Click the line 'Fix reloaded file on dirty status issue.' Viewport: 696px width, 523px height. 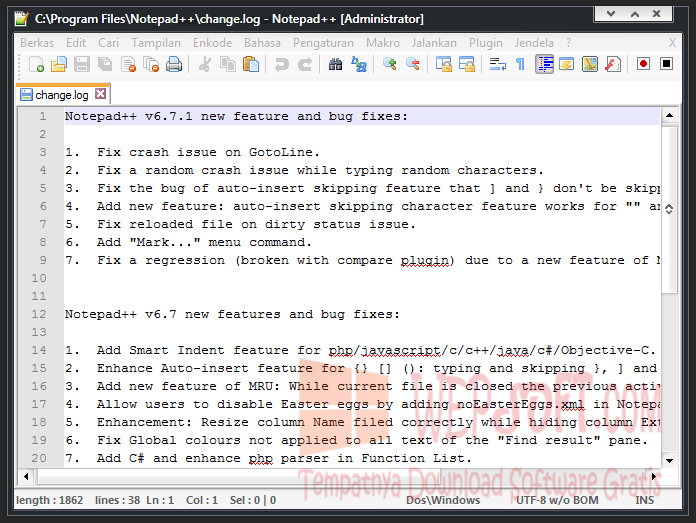coord(257,224)
